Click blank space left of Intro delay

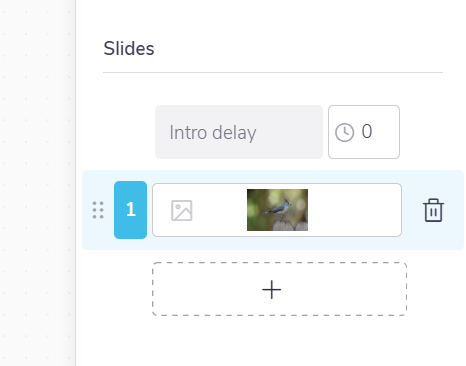(129, 132)
